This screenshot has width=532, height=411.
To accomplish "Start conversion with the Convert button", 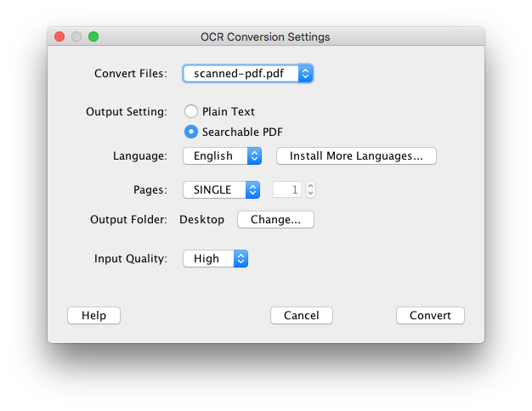I will (x=430, y=315).
